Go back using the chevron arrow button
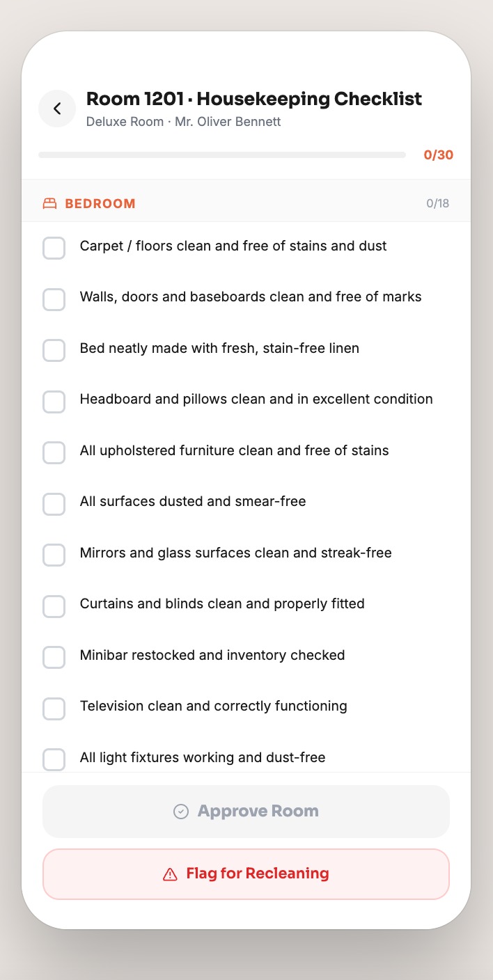The height and width of the screenshot is (980, 493). tap(57, 109)
